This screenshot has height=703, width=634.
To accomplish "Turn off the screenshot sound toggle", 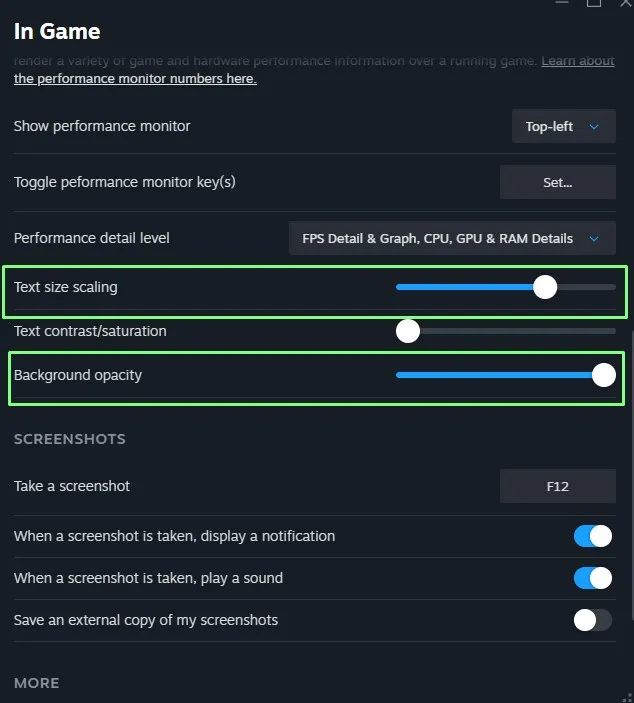I will tap(593, 578).
